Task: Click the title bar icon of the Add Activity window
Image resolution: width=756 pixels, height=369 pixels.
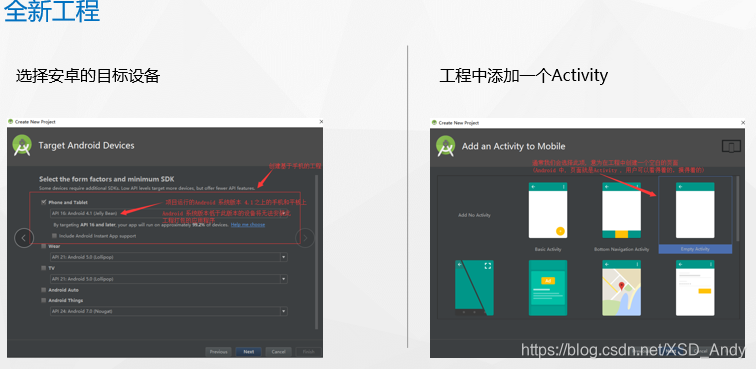Action: tap(434, 123)
